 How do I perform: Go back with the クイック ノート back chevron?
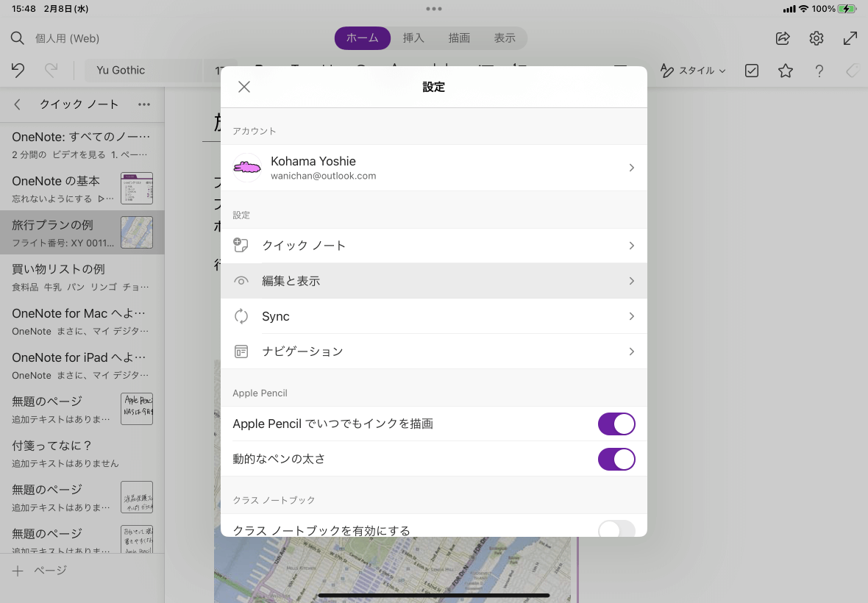(x=18, y=104)
